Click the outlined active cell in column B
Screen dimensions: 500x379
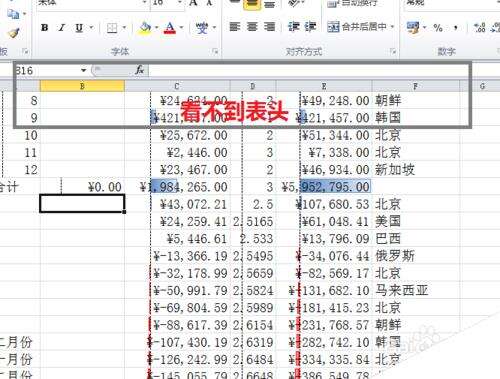(x=82, y=204)
